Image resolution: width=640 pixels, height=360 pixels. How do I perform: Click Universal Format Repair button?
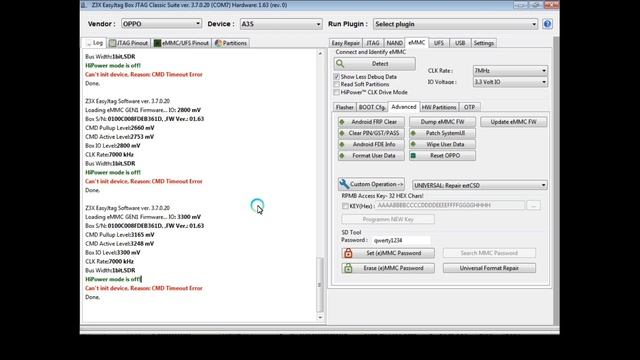tap(489, 268)
